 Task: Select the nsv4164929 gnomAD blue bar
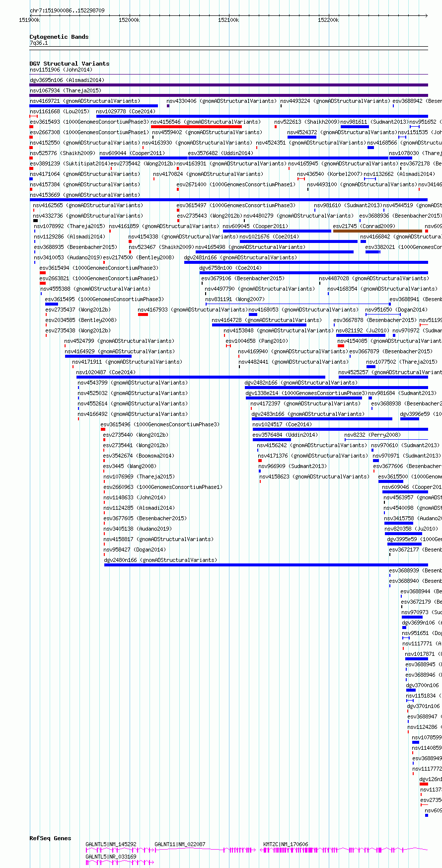(x=98, y=356)
